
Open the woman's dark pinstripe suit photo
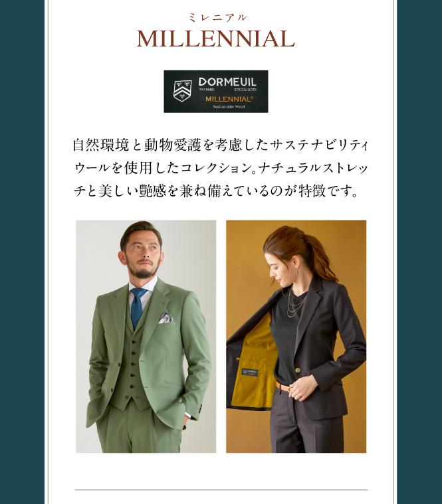tap(296, 336)
